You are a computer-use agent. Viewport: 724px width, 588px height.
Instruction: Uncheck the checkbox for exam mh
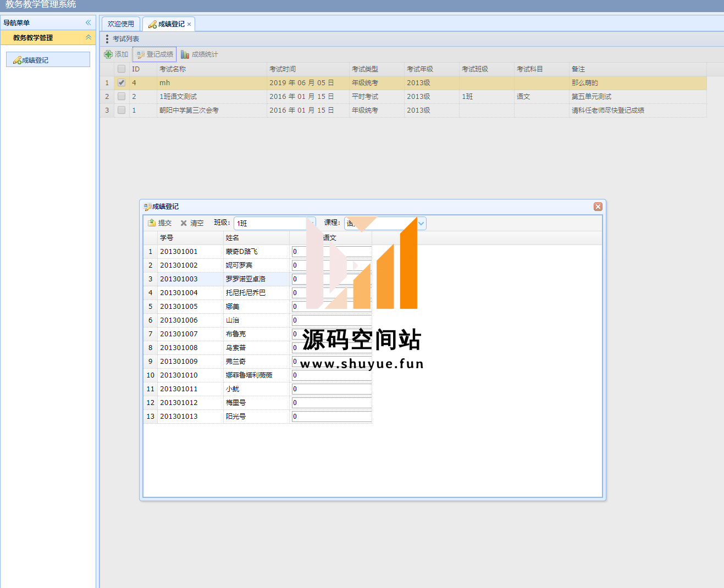(x=121, y=83)
